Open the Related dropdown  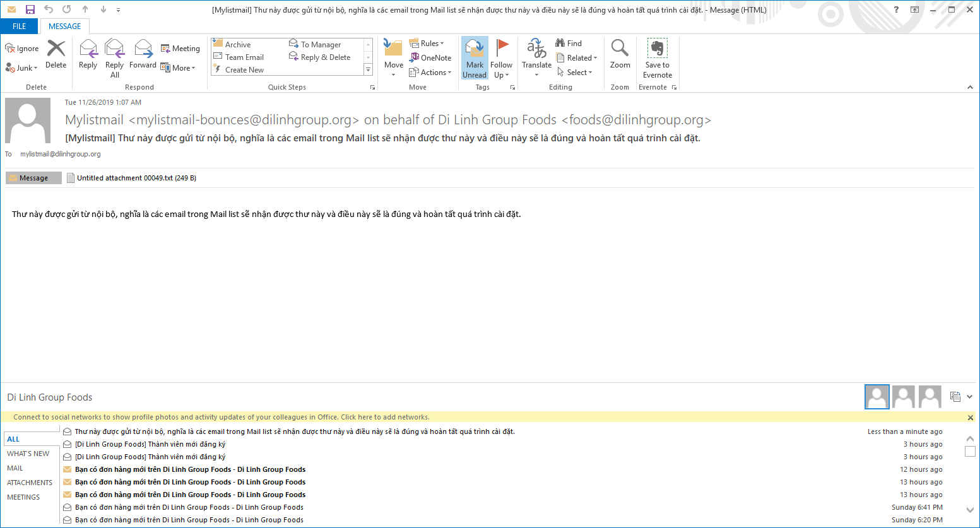tap(577, 57)
